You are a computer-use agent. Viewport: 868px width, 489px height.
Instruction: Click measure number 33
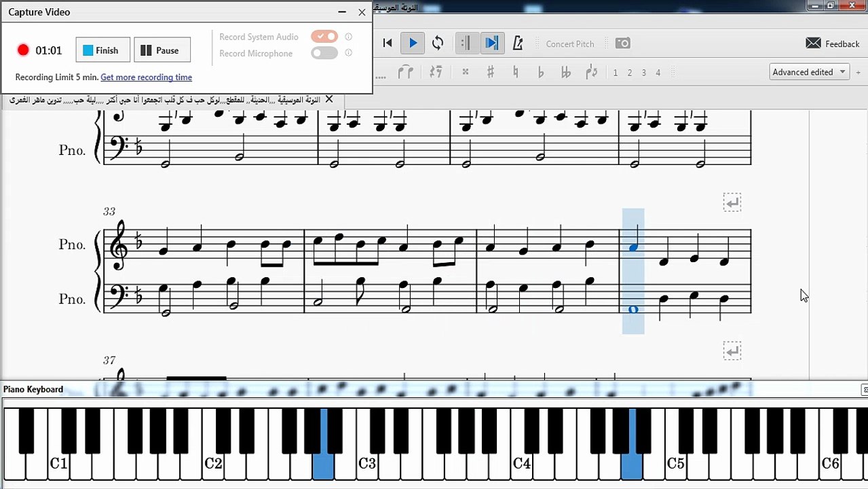coord(109,211)
